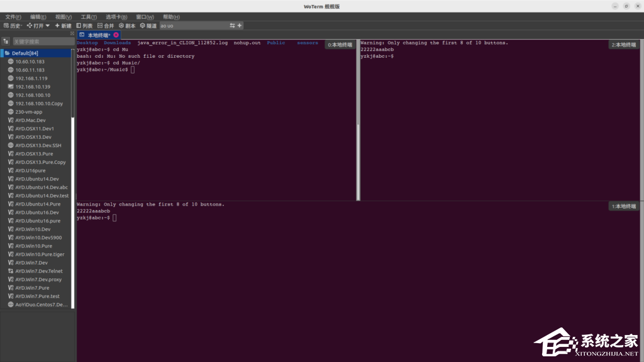Open the 编辑(E) menu
This screenshot has height=362, width=644.
tap(38, 17)
